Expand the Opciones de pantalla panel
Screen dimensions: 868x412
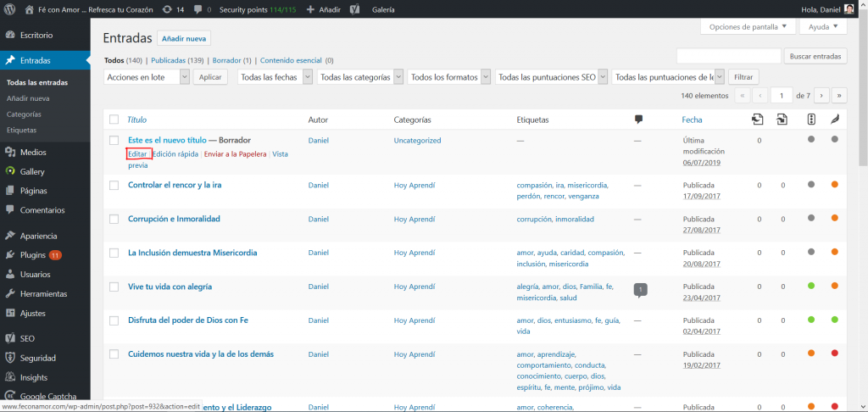pos(749,27)
